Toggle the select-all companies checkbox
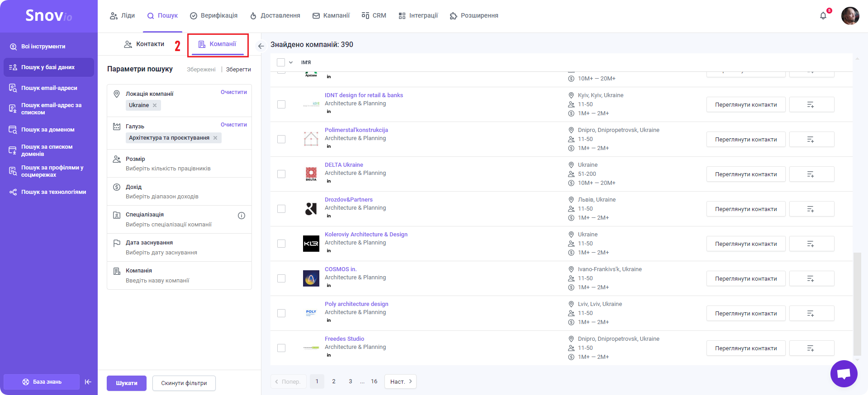 click(x=281, y=62)
